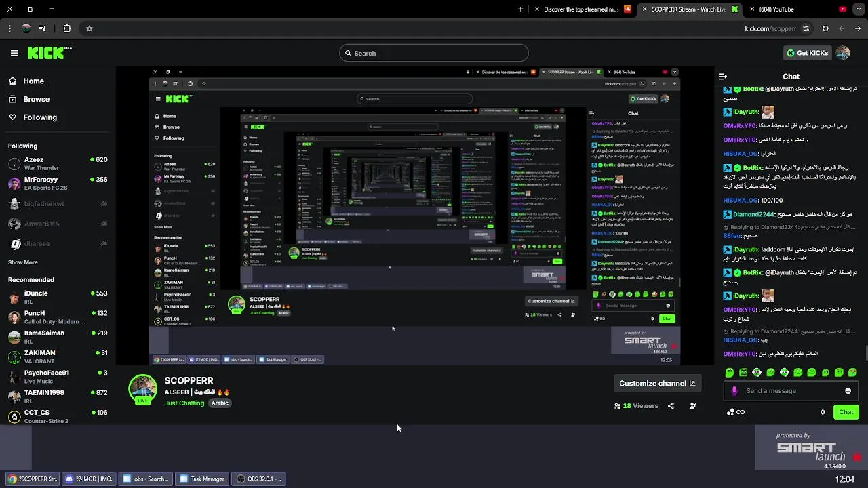Open recommended channel ZAKIMAN
Image resolution: width=868 pixels, height=488 pixels.
coord(58,357)
